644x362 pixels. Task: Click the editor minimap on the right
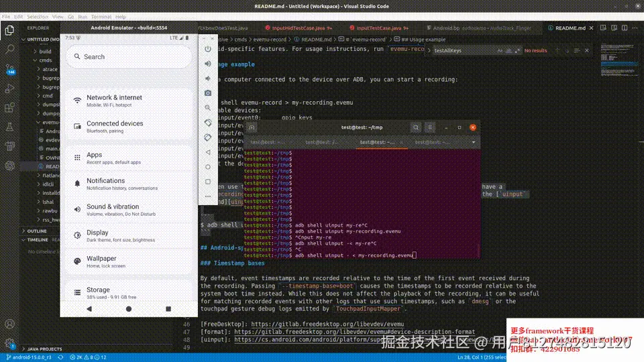point(619,60)
